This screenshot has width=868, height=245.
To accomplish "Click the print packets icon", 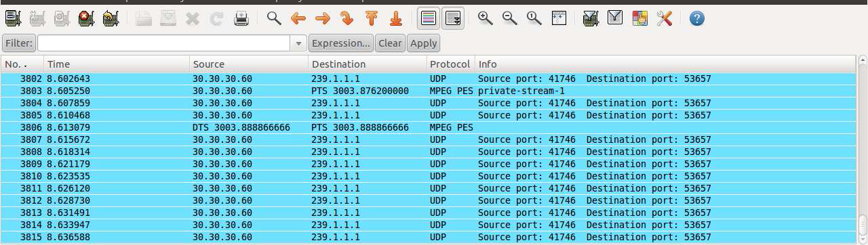I will [241, 18].
